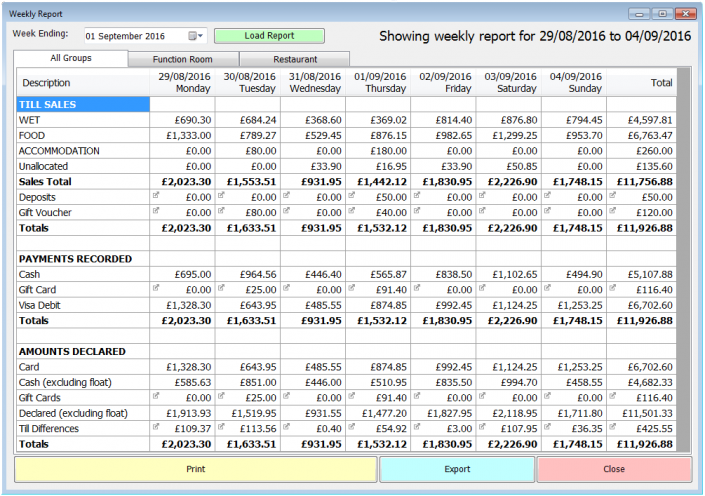This screenshot has width=705, height=496.
Task: Open Deposits detail icon for Monday
Action: click(x=156, y=195)
